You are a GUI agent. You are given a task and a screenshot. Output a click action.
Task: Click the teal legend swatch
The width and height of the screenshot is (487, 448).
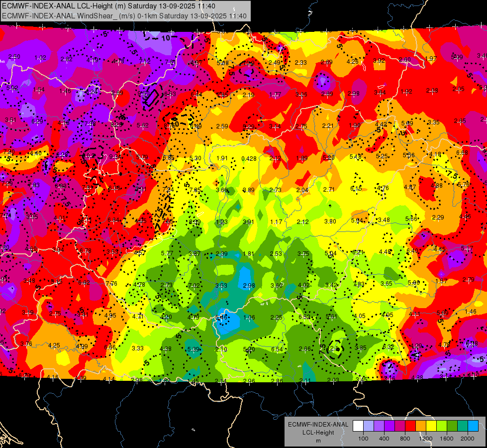point(462,426)
